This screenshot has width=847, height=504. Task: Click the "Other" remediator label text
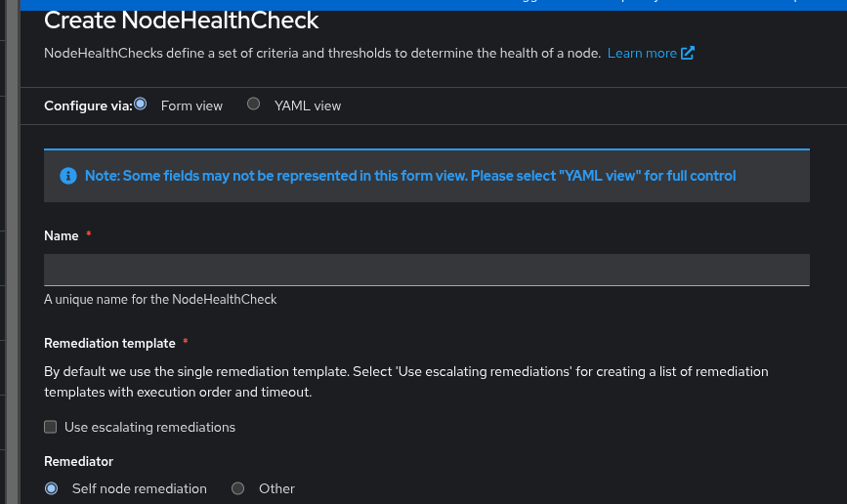click(276, 488)
